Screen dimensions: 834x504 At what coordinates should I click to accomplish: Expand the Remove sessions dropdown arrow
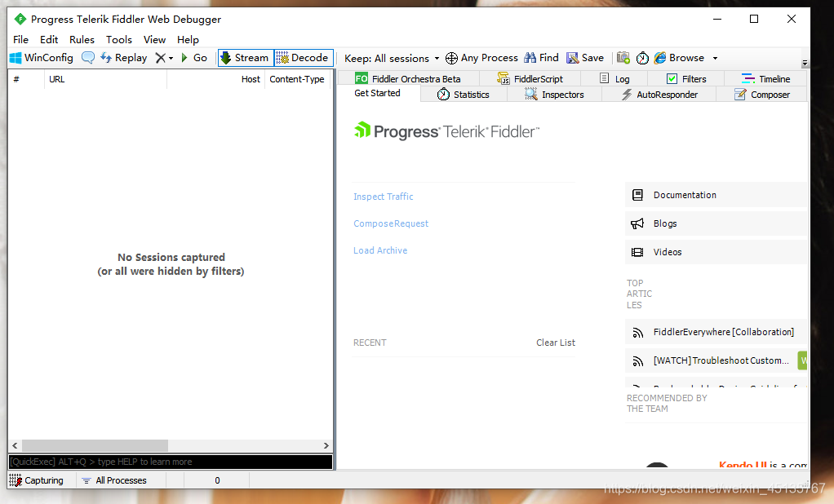click(x=171, y=59)
